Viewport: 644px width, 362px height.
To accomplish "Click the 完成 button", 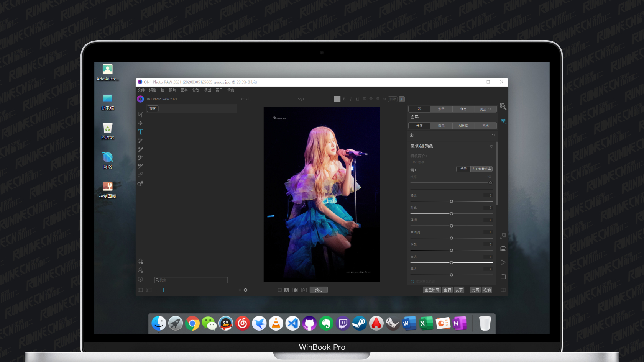I will [x=475, y=290].
